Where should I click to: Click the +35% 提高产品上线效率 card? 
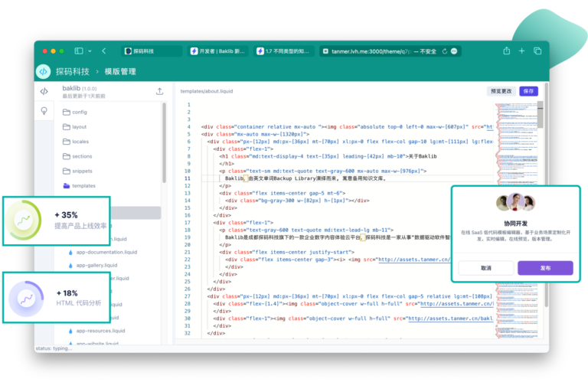57,221
